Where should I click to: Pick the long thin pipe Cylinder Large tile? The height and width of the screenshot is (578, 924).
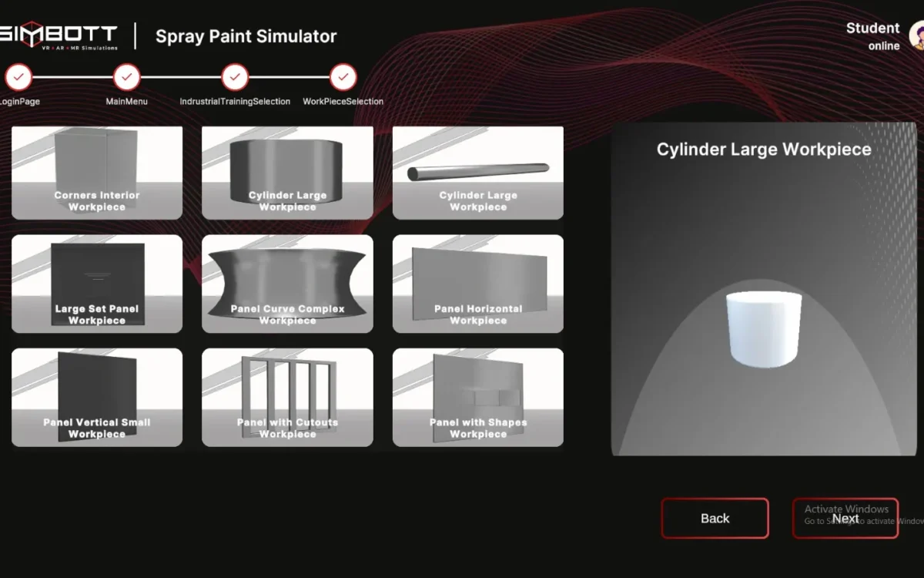pyautogui.click(x=477, y=173)
